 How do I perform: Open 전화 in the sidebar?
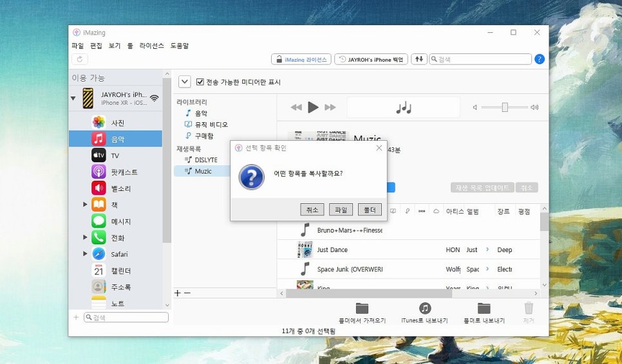click(x=115, y=238)
